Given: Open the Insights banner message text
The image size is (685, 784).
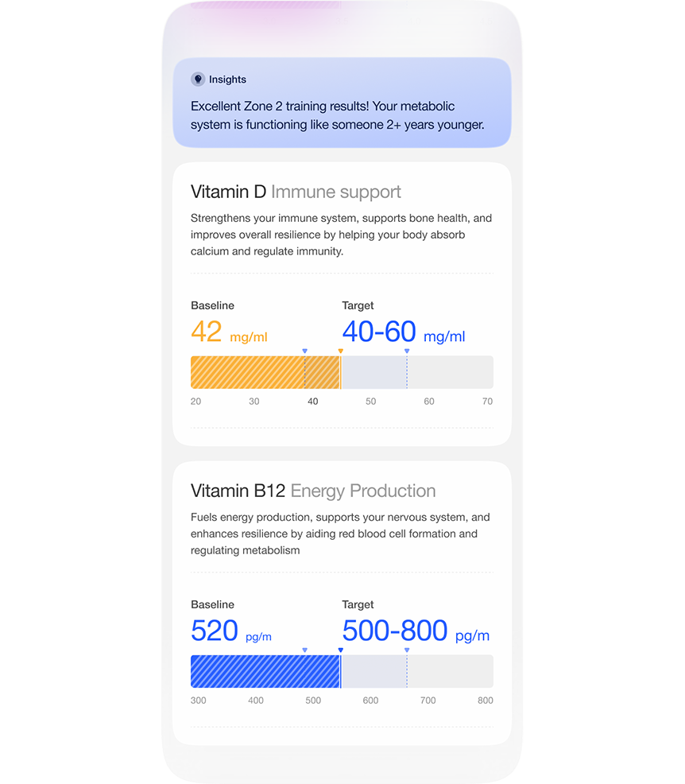Looking at the screenshot, I should click(337, 115).
